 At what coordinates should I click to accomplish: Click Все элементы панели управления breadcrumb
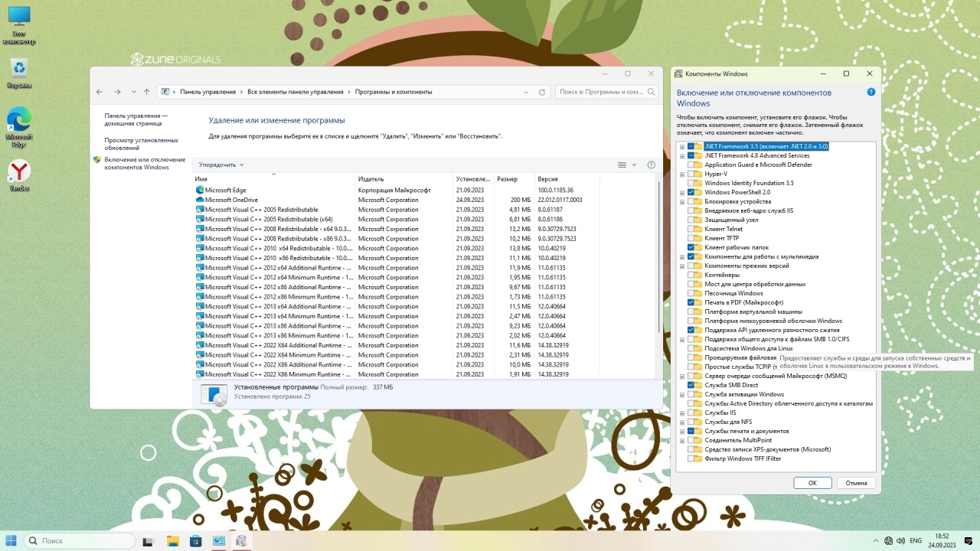pos(296,92)
